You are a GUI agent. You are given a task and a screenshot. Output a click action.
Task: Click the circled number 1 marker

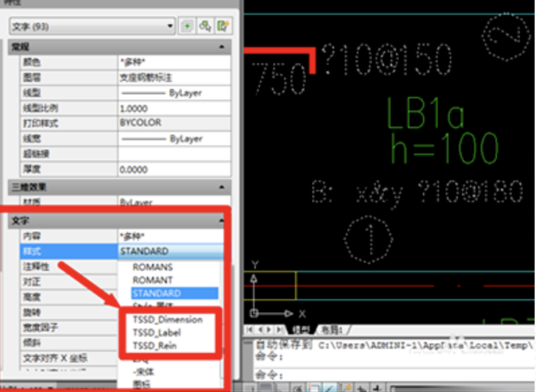[x=368, y=239]
